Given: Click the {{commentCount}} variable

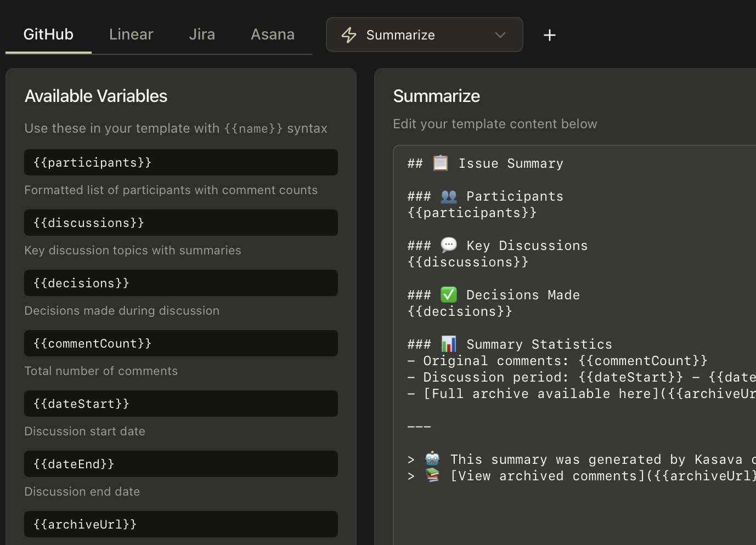Looking at the screenshot, I should click(x=181, y=343).
